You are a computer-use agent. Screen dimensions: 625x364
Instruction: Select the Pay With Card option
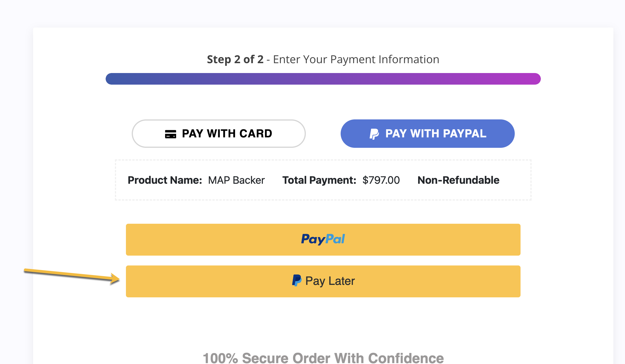218,134
